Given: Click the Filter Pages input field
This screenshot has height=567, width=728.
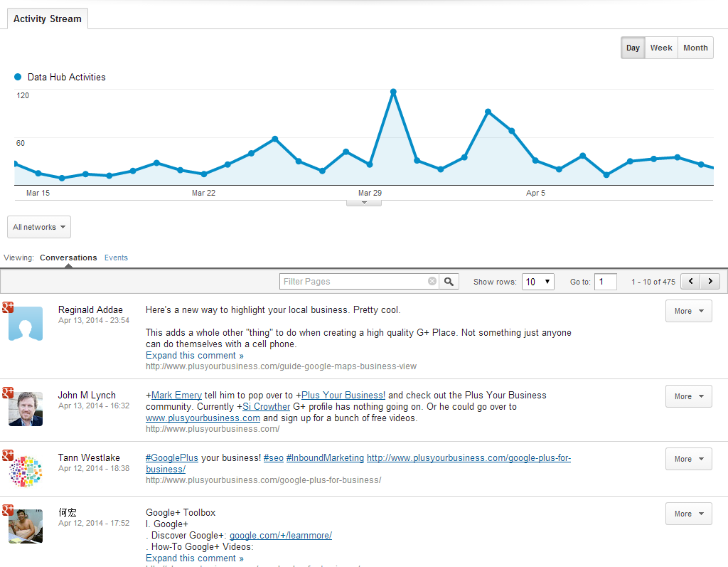Looking at the screenshot, I should click(354, 281).
